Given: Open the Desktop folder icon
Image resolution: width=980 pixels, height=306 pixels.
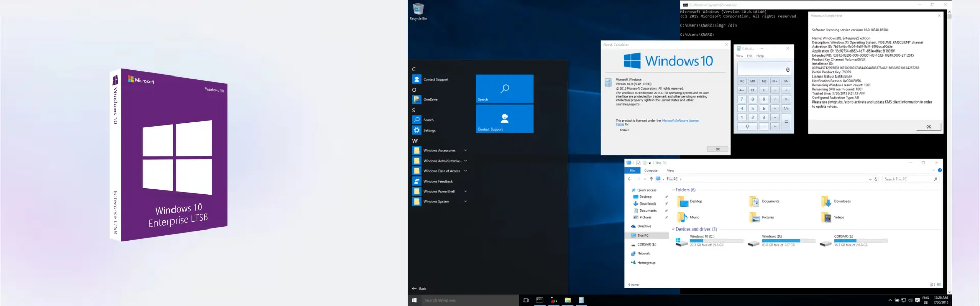Looking at the screenshot, I should [x=682, y=202].
